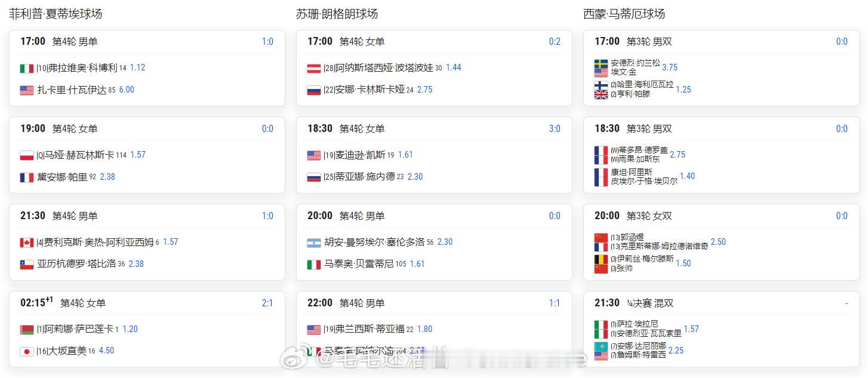Open 苏珊·朗格朗球场 court heading

(337, 14)
